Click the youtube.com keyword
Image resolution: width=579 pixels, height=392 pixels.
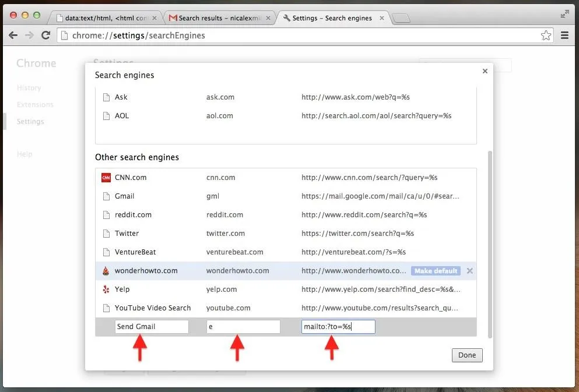click(228, 308)
